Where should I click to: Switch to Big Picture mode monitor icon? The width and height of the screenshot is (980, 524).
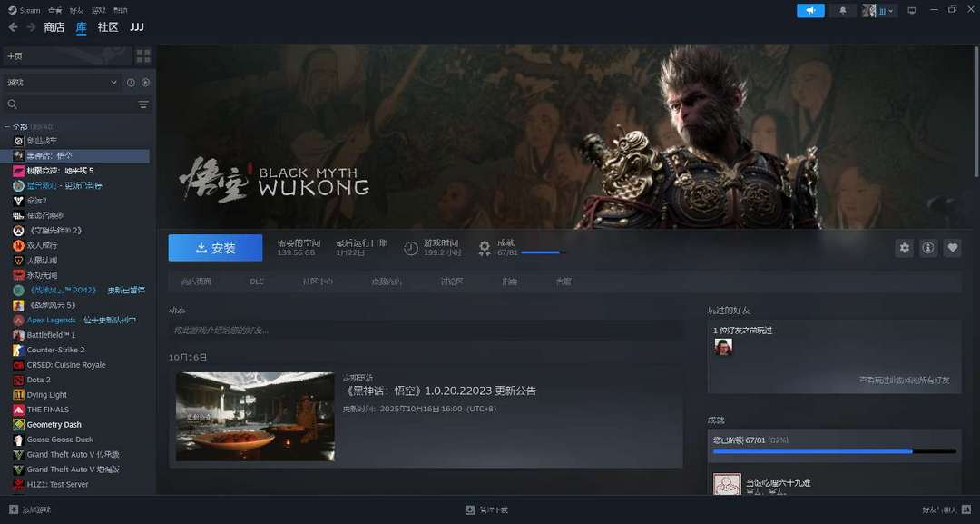(x=912, y=11)
